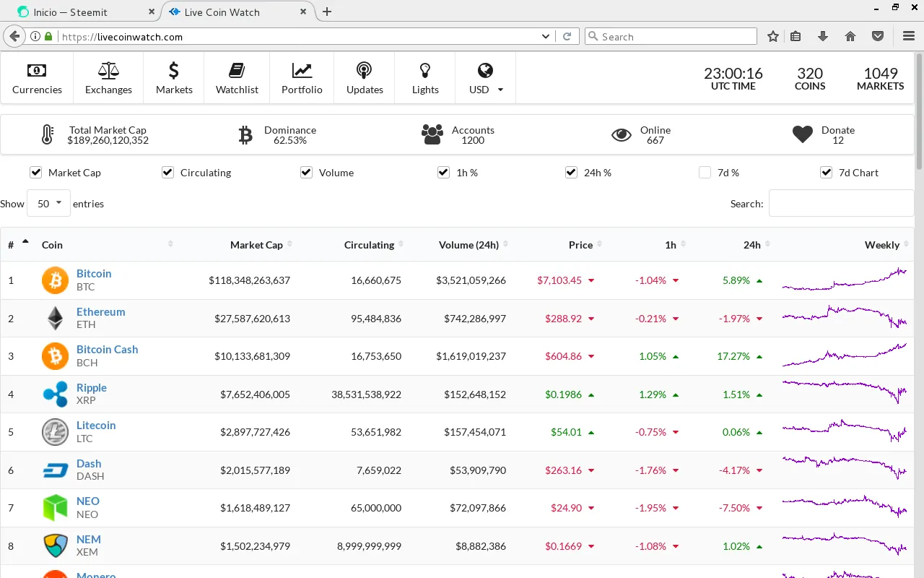This screenshot has height=578, width=924.
Task: Click the NEM coin logo
Action: (x=55, y=546)
